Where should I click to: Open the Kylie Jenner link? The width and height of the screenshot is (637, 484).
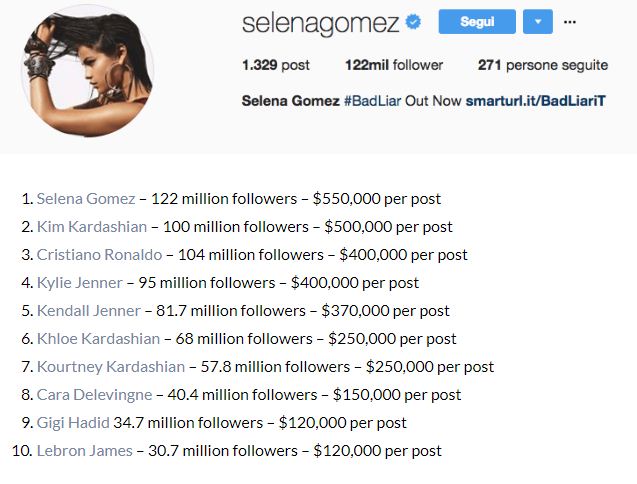[80, 283]
